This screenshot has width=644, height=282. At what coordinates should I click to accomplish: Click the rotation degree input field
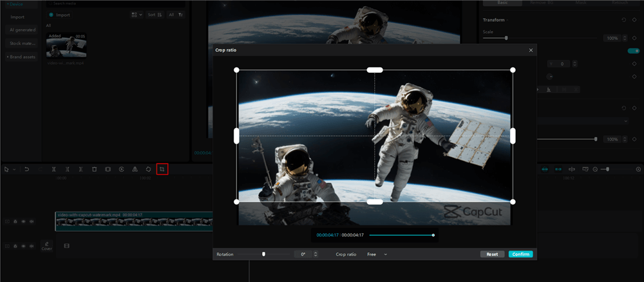[303, 254]
